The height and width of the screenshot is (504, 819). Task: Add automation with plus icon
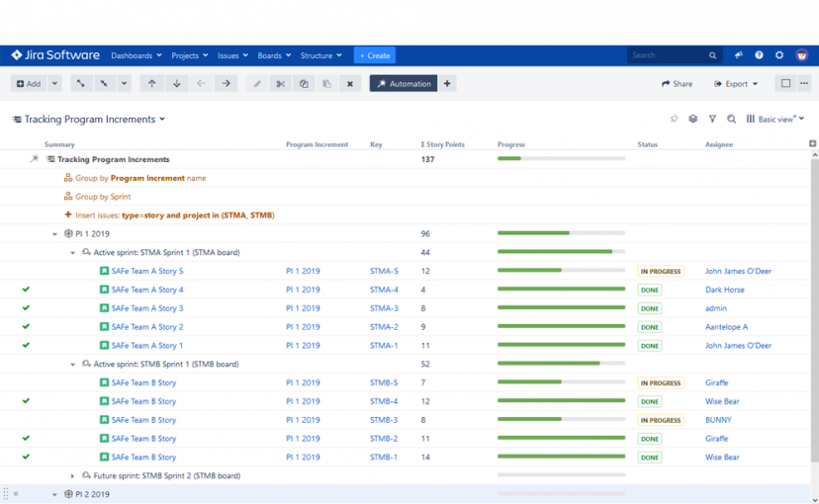click(x=447, y=83)
